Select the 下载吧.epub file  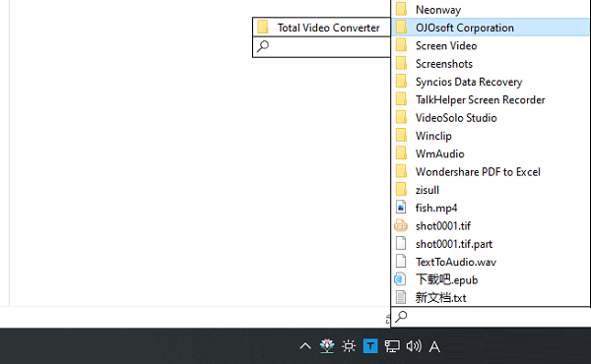pos(490,280)
